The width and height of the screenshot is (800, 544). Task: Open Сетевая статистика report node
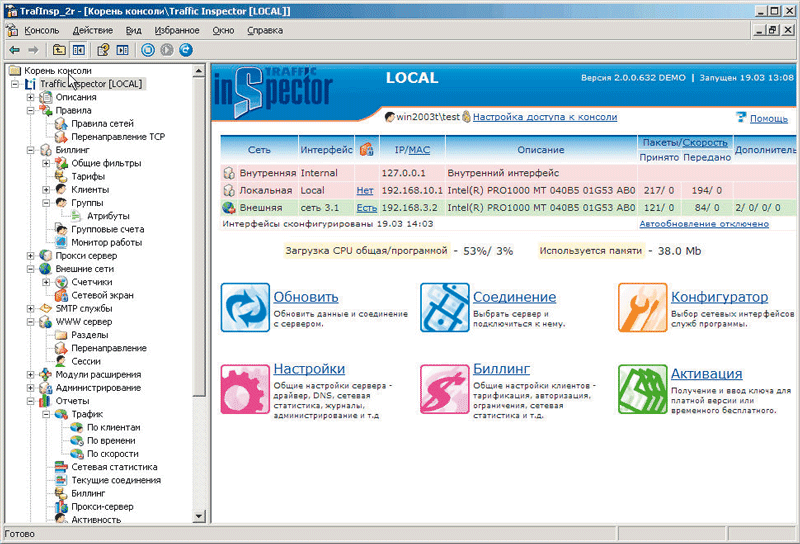click(114, 467)
